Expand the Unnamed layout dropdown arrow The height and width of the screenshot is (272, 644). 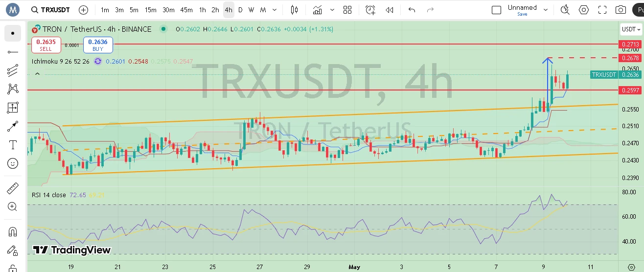coord(546,10)
